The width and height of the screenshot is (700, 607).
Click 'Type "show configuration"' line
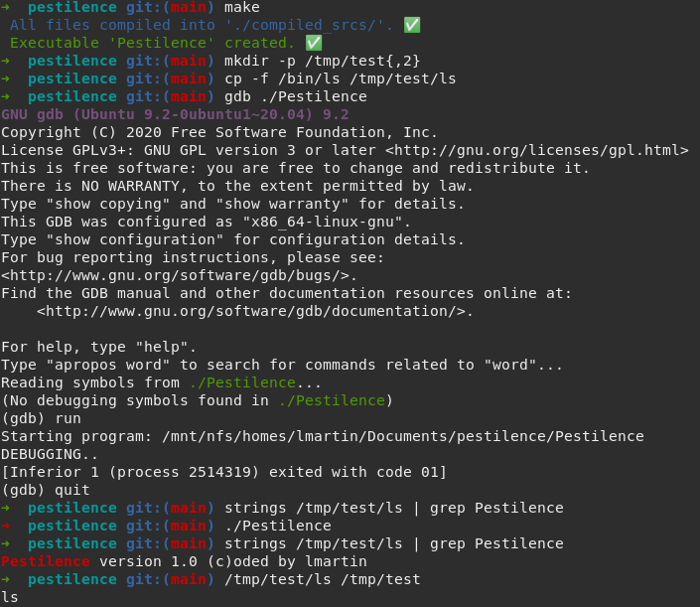[232, 239]
